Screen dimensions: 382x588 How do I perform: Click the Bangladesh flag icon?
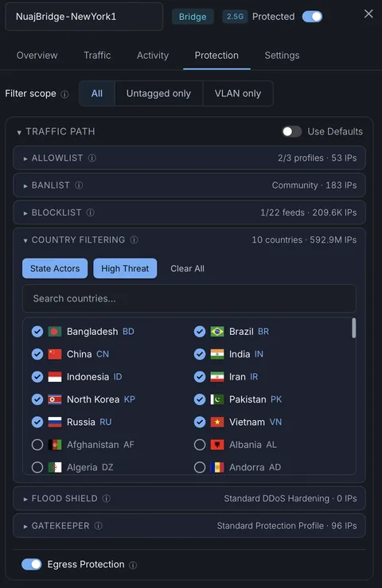55,332
